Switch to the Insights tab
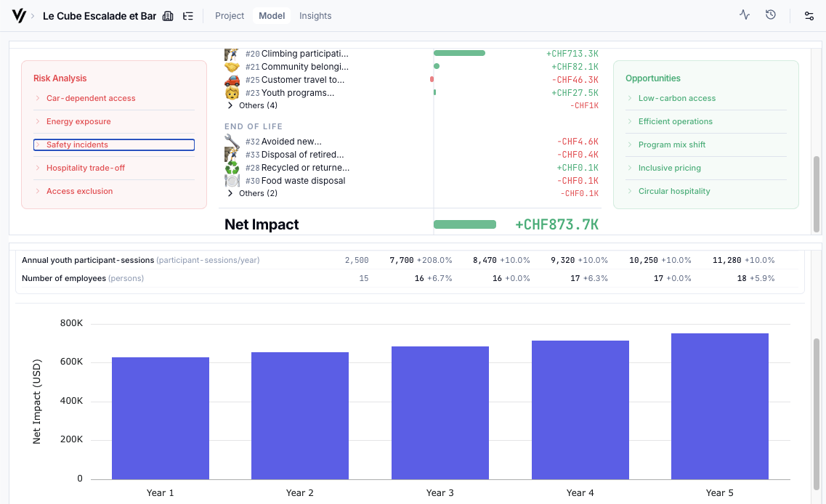The width and height of the screenshot is (826, 504). 315,16
